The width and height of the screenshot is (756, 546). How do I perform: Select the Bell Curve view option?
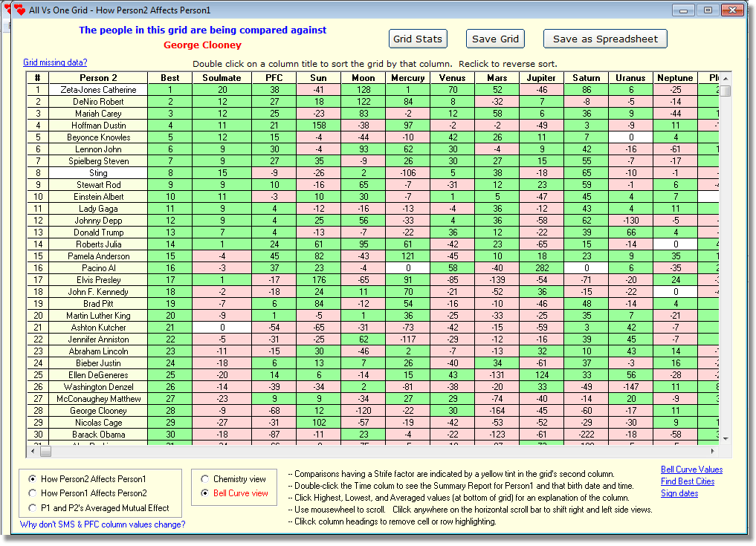[x=205, y=493]
